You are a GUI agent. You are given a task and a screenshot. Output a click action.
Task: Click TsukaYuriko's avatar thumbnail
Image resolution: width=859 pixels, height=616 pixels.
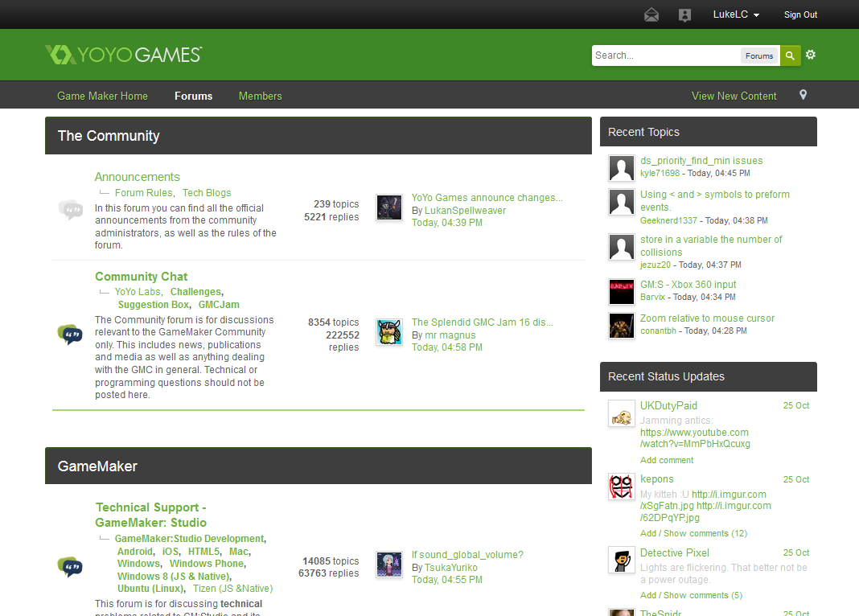coord(388,565)
